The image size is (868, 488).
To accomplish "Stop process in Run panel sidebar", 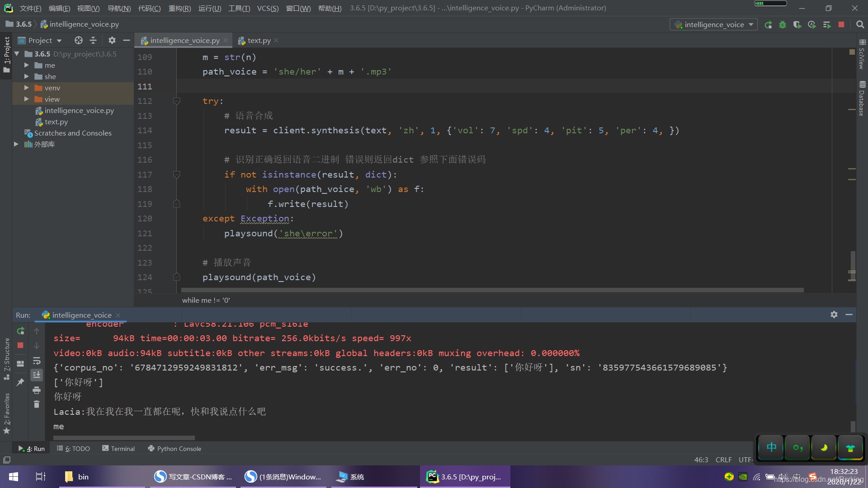I will pyautogui.click(x=20, y=345).
